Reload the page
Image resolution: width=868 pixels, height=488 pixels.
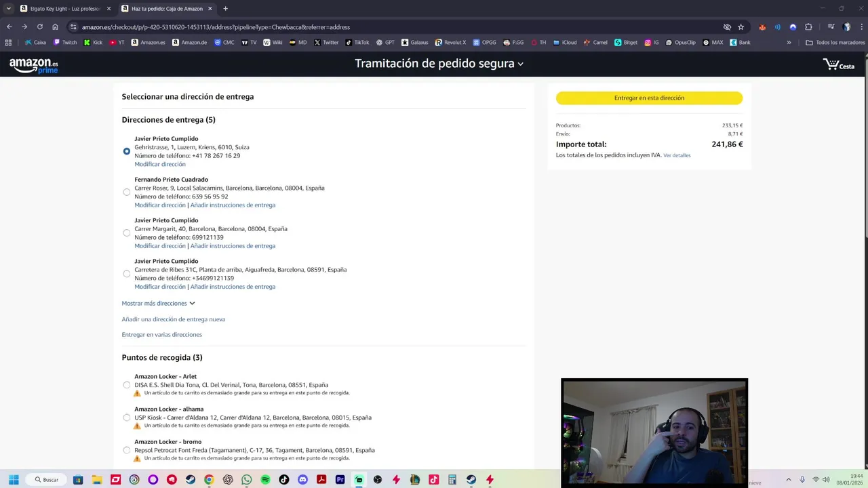(x=40, y=27)
